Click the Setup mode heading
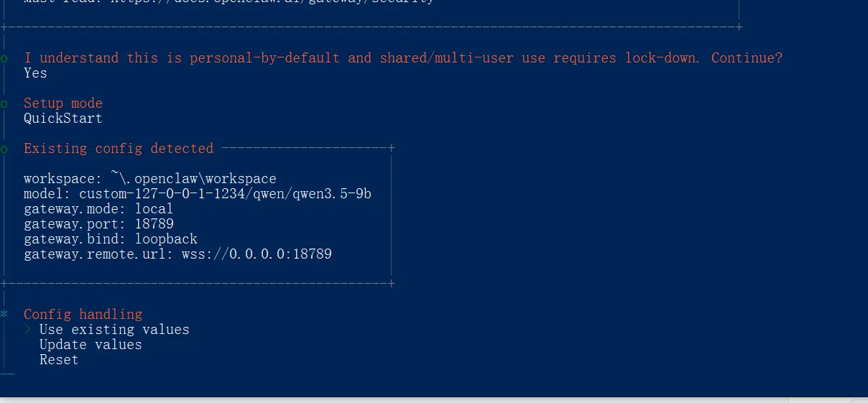The image size is (868, 403). (63, 103)
